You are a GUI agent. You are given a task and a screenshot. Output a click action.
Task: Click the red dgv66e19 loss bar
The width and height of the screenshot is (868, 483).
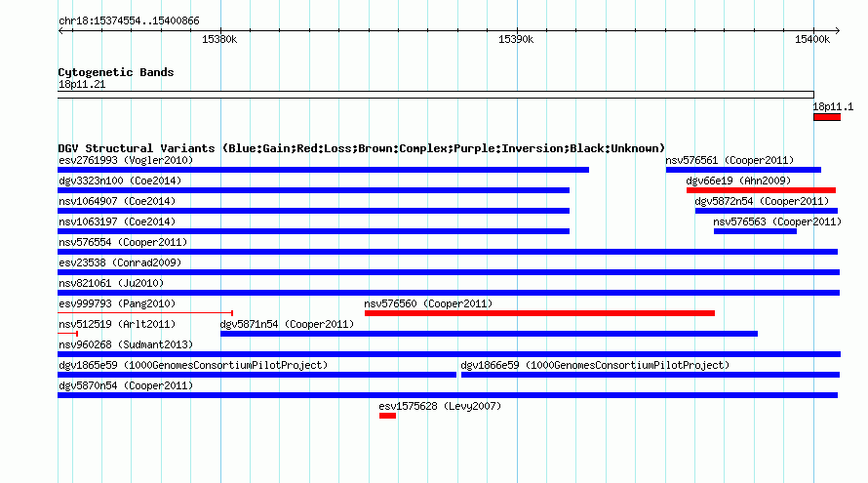click(x=761, y=190)
